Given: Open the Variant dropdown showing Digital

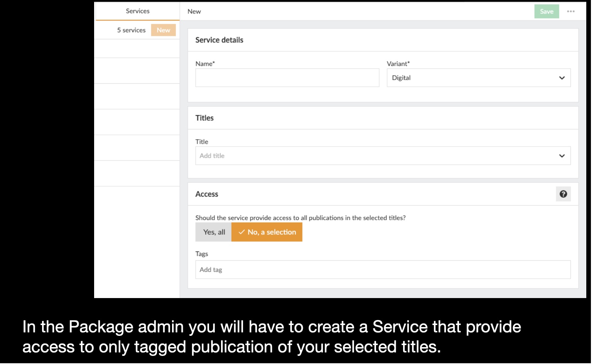Looking at the screenshot, I should coord(478,78).
